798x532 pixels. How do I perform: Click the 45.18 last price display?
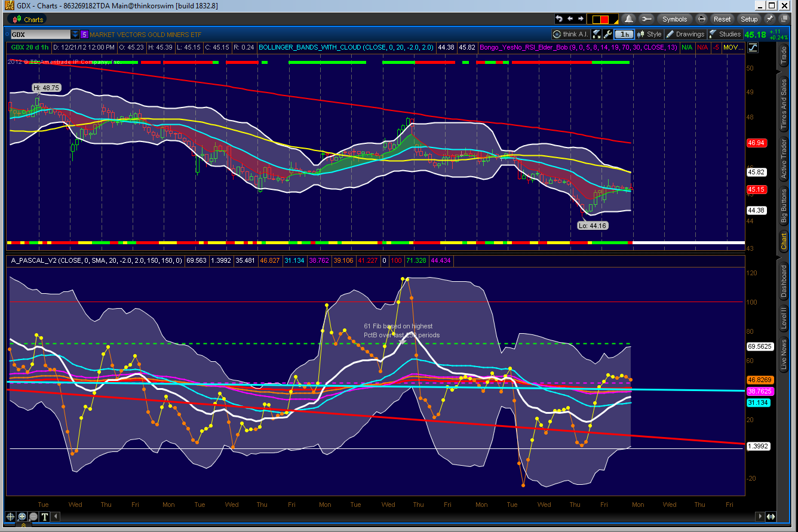point(755,35)
